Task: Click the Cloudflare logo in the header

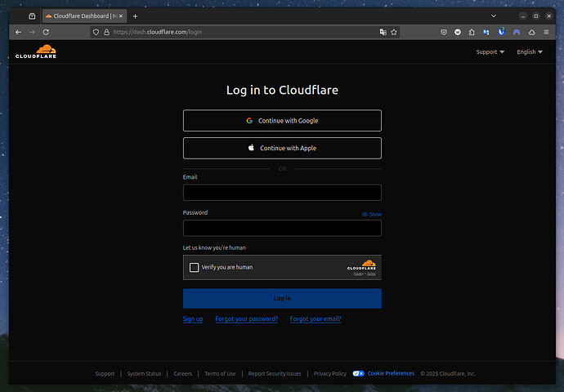Action: pyautogui.click(x=36, y=51)
